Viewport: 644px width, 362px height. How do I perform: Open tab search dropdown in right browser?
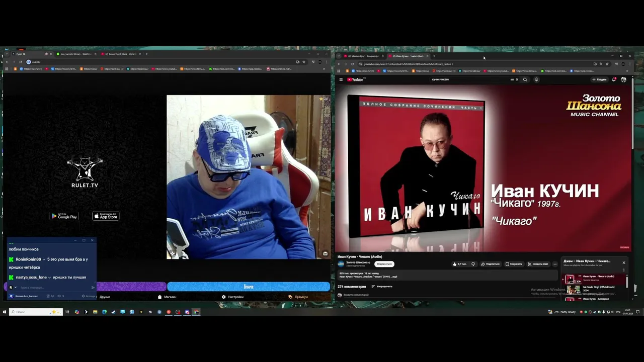tap(339, 56)
